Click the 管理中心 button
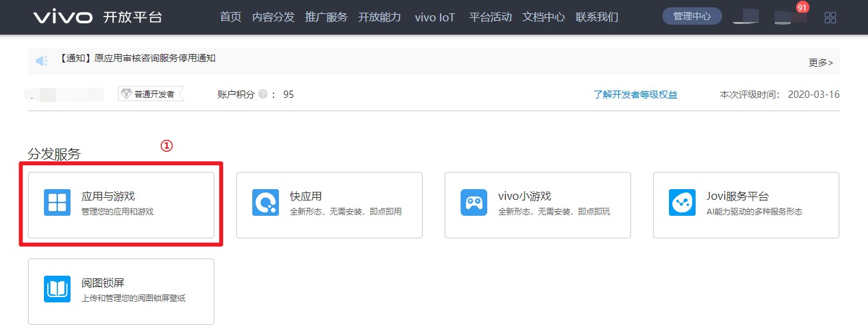This screenshot has width=868, height=335. 692,17
